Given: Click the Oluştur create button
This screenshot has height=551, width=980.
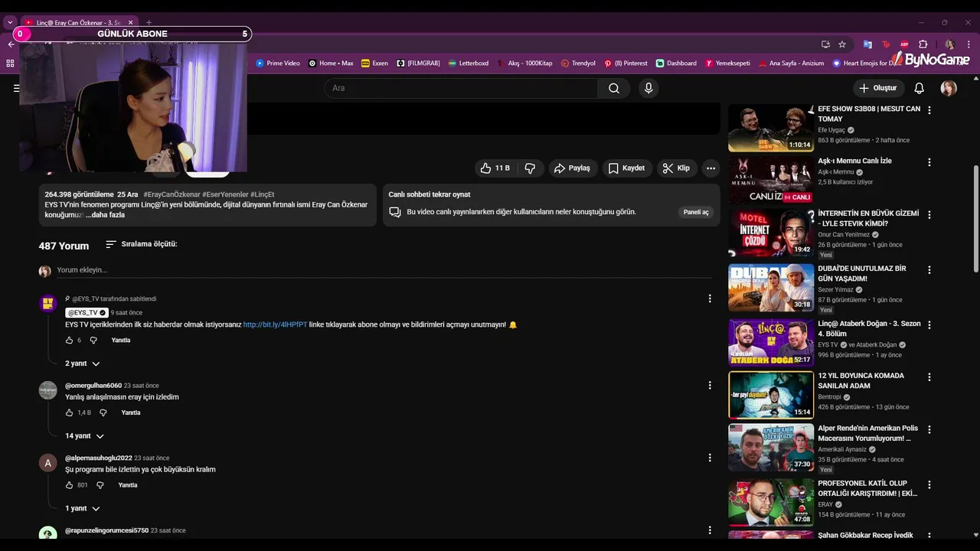Looking at the screenshot, I should coord(877,88).
